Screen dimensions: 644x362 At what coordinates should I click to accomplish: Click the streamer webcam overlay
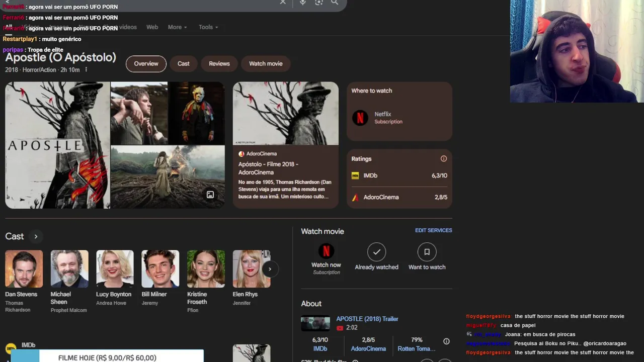coord(577,51)
